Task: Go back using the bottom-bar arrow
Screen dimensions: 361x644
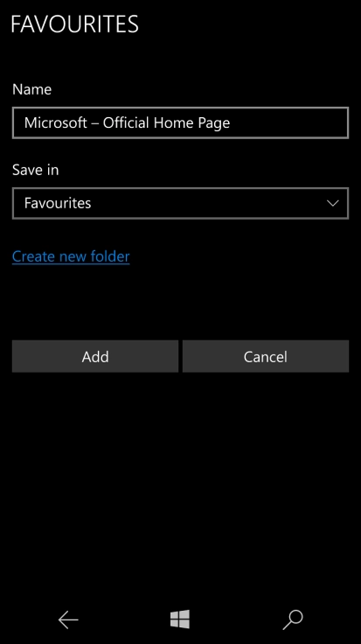Action: pos(68,619)
